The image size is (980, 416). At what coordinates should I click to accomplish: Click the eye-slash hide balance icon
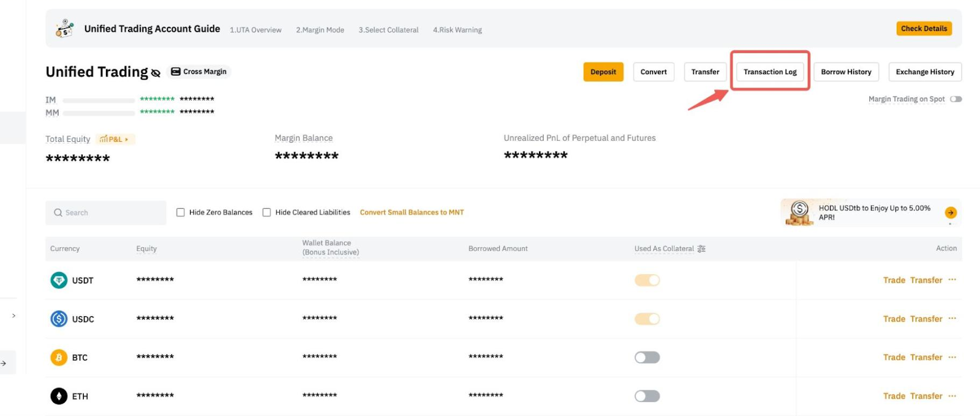[x=156, y=73]
